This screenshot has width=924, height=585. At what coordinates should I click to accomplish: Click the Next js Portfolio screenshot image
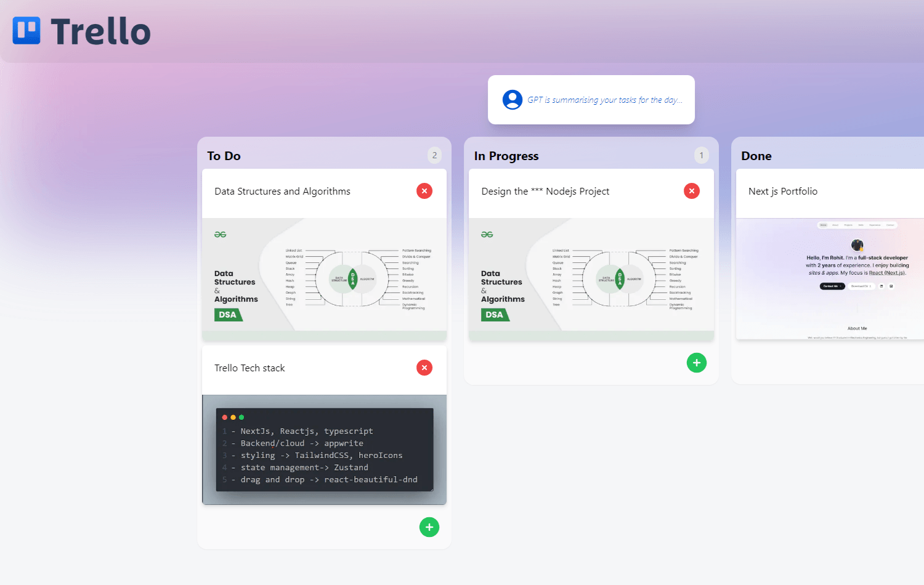[830, 279]
